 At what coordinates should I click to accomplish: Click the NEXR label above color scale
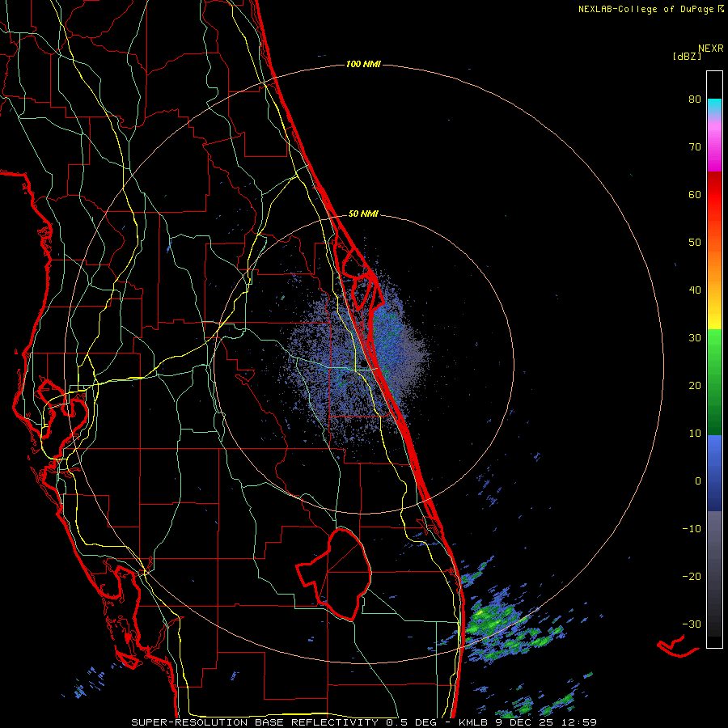tap(711, 49)
